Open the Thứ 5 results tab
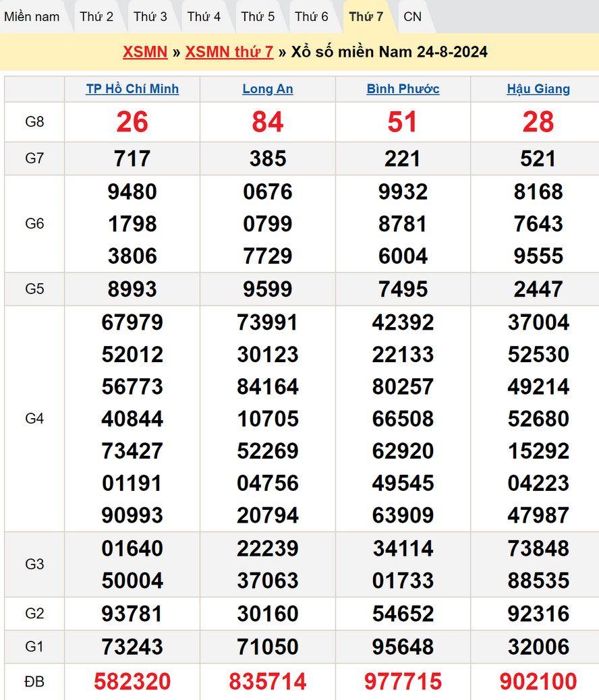 click(258, 17)
